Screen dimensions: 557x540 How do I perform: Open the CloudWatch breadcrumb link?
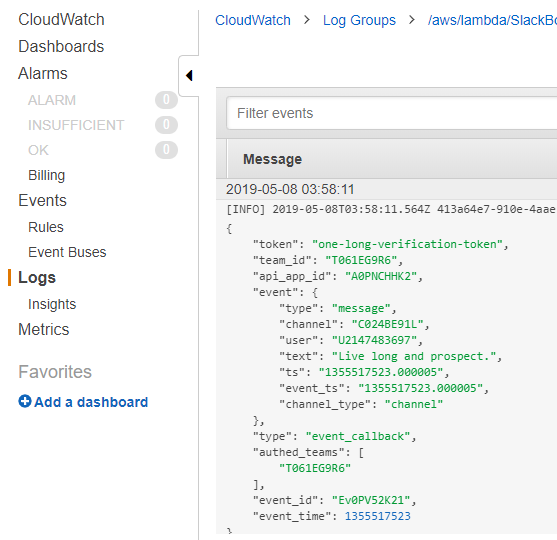point(253,20)
